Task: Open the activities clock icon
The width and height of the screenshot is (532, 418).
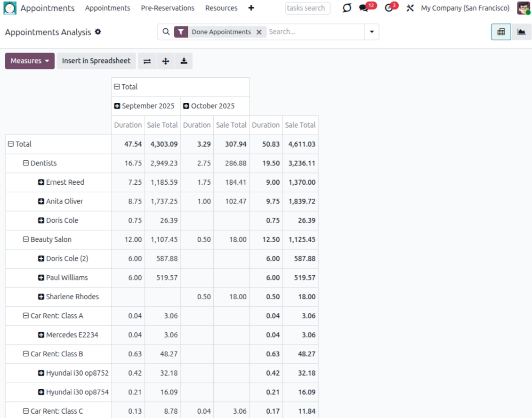Action: 389,8
